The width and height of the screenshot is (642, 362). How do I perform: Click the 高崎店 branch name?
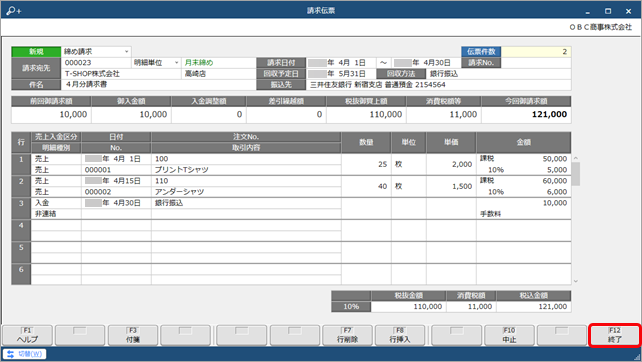pos(195,74)
